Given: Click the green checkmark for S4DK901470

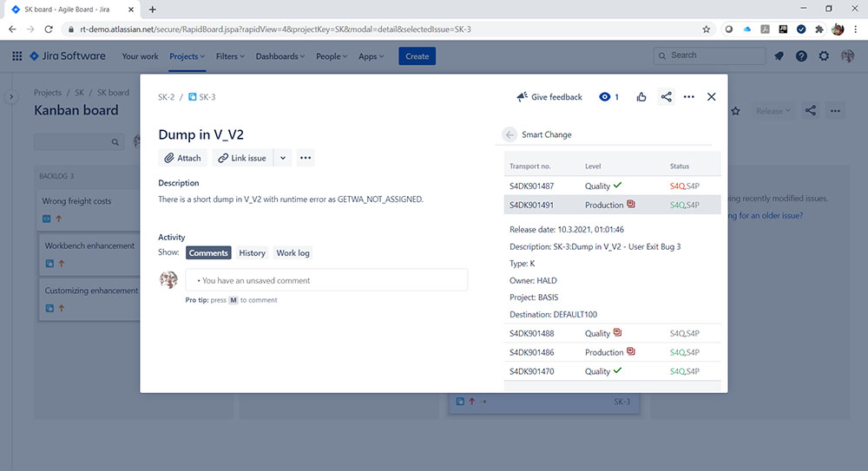Looking at the screenshot, I should coord(617,370).
